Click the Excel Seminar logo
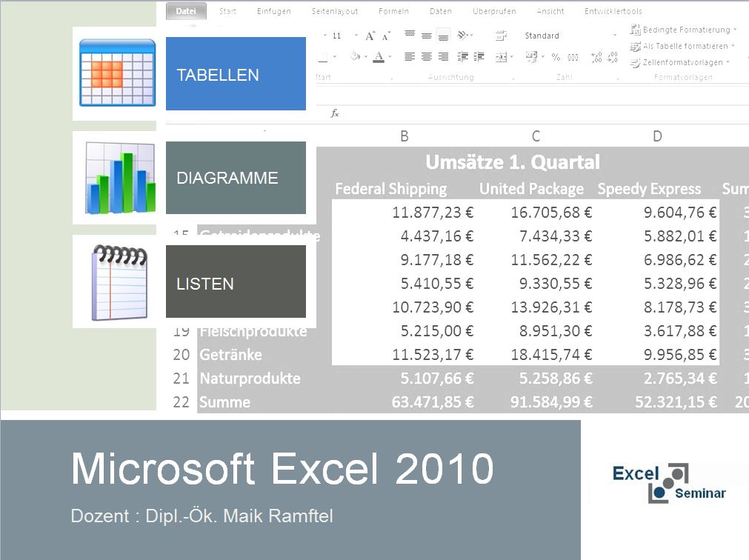The image size is (749, 560). 669,483
